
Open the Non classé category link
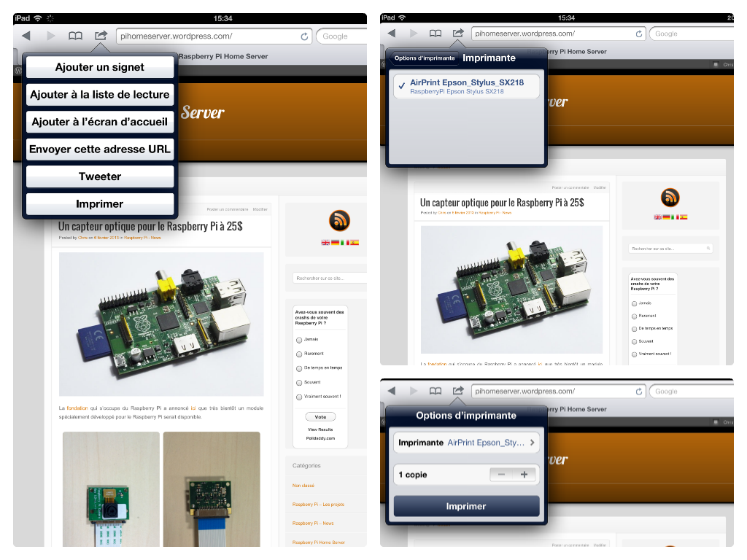(x=303, y=486)
